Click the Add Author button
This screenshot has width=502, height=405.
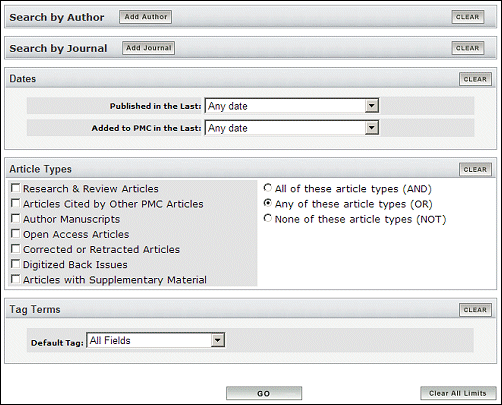pos(146,17)
